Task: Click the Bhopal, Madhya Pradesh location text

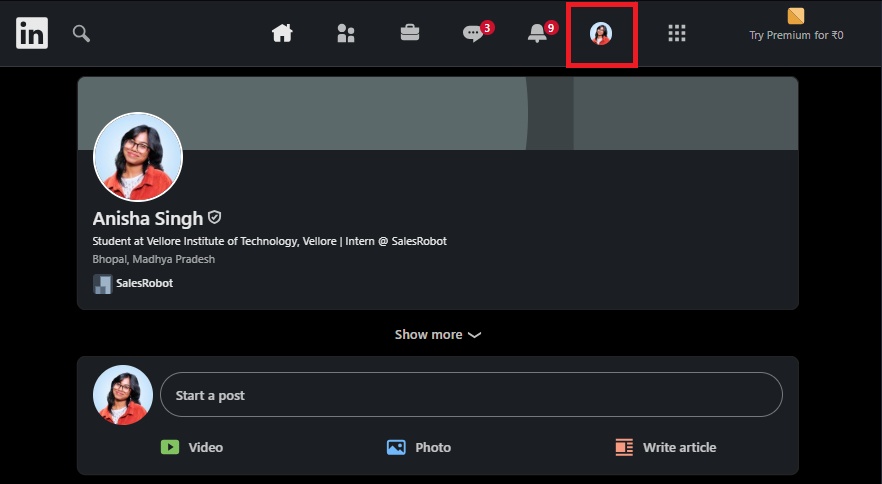Action: point(154,259)
